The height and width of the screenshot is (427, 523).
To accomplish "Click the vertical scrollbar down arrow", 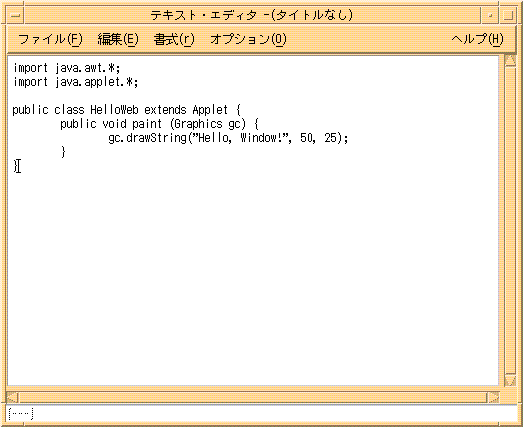I will (510, 381).
